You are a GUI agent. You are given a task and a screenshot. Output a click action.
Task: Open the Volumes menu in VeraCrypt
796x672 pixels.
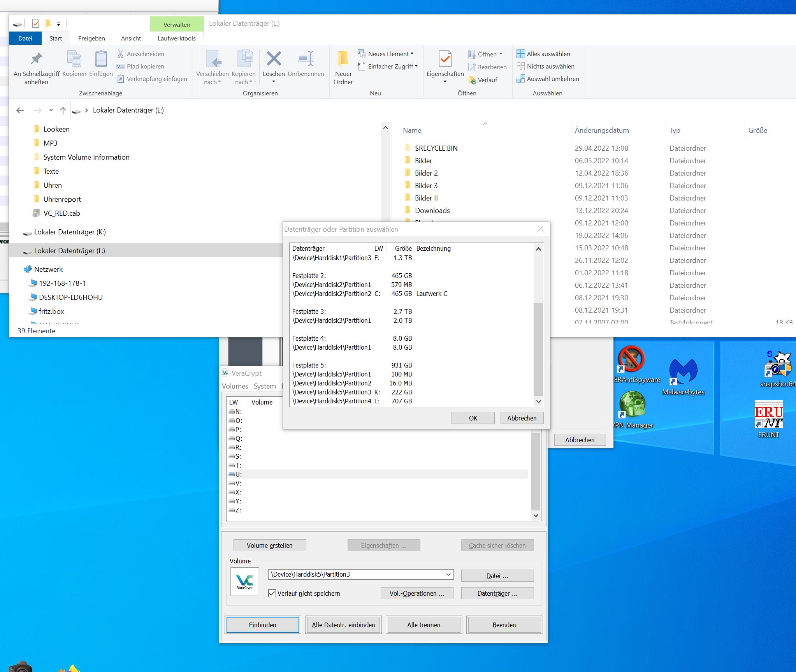tap(235, 386)
